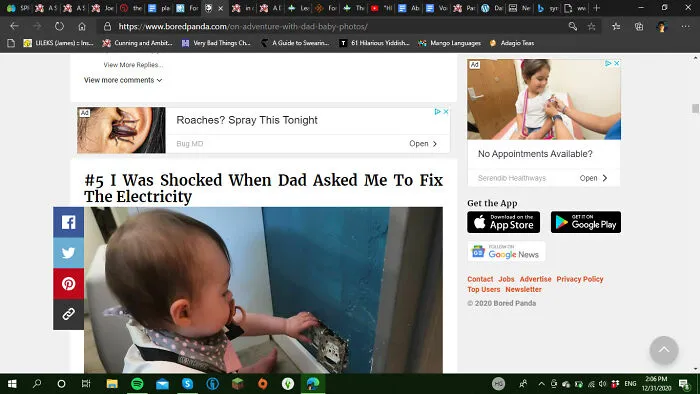Download on the App Store badge
Viewport: 700px width, 394px height.
(504, 222)
